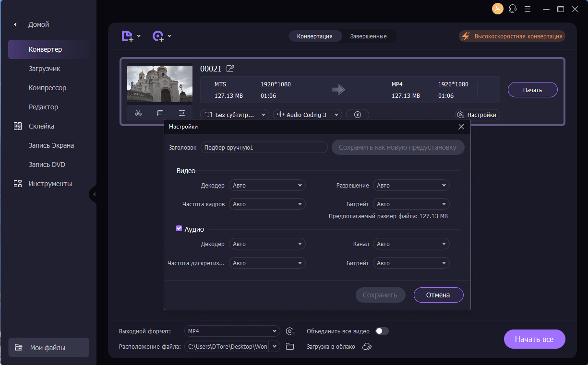Screen dimensions: 588x365
Task: Open the file location folder icon
Action: tap(290, 346)
